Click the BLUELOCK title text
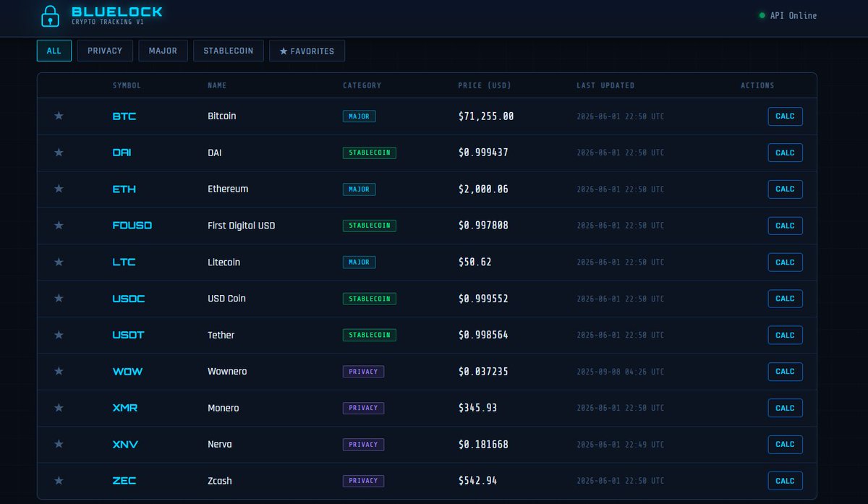Image resolution: width=868 pixels, height=504 pixels. (117, 12)
